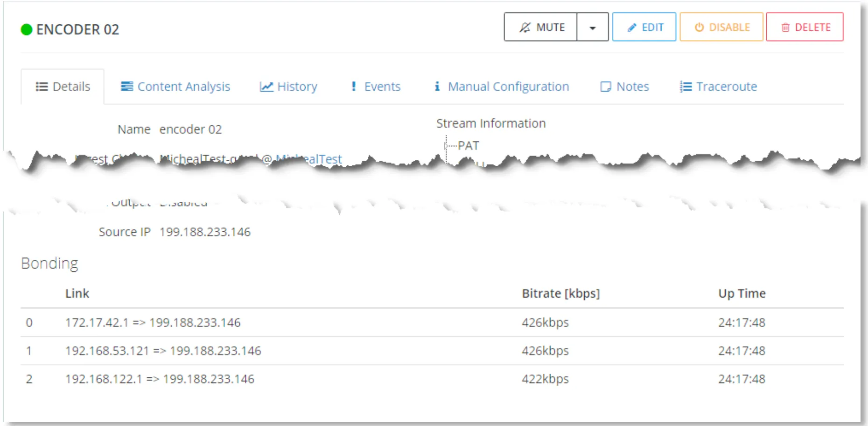The image size is (868, 426).
Task: Click the name value 'encoder 02'
Action: click(190, 129)
